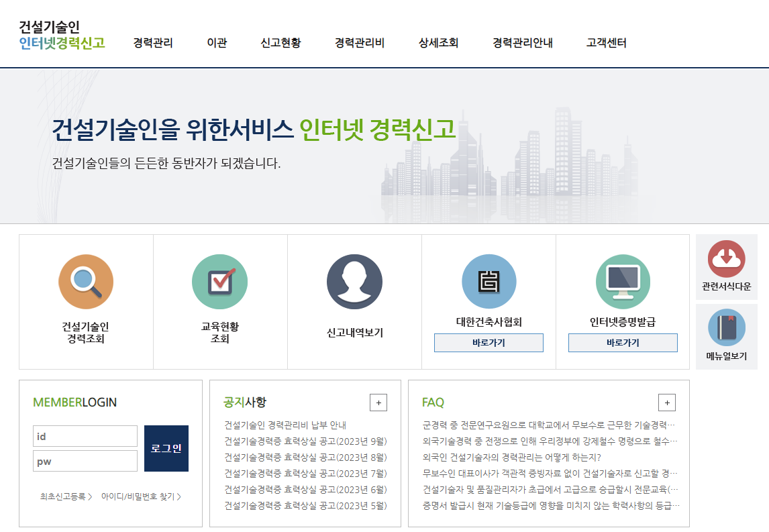Click the 신고내역보기 label
Screen dimensions: 769x532
coord(354,333)
